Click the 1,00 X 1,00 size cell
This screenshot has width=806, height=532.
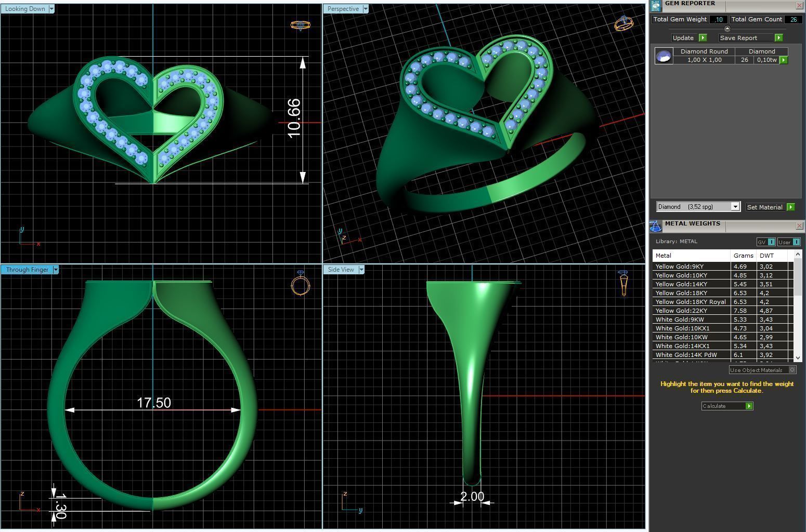click(704, 60)
